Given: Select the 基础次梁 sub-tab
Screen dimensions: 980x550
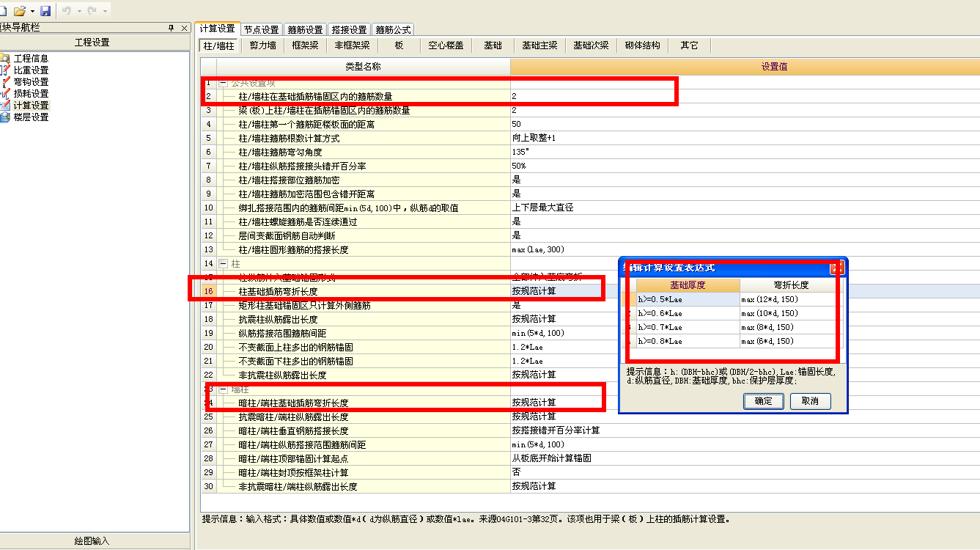Looking at the screenshot, I should click(x=591, y=45).
